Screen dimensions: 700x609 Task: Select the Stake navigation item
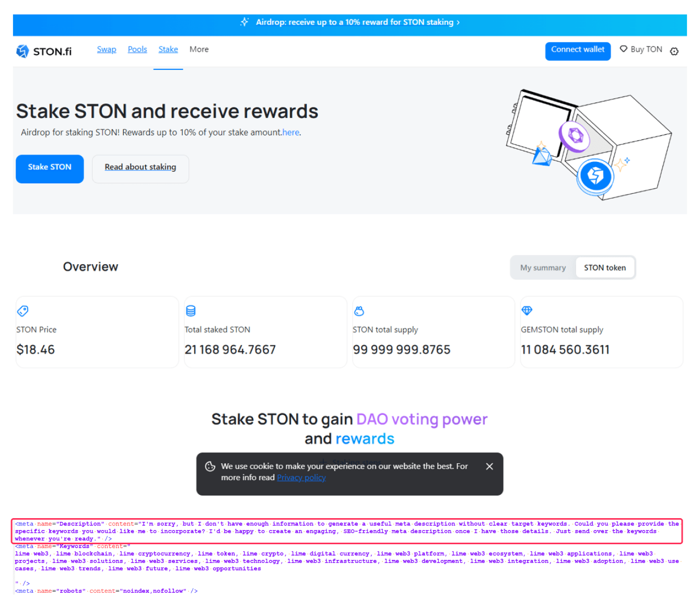coord(168,49)
